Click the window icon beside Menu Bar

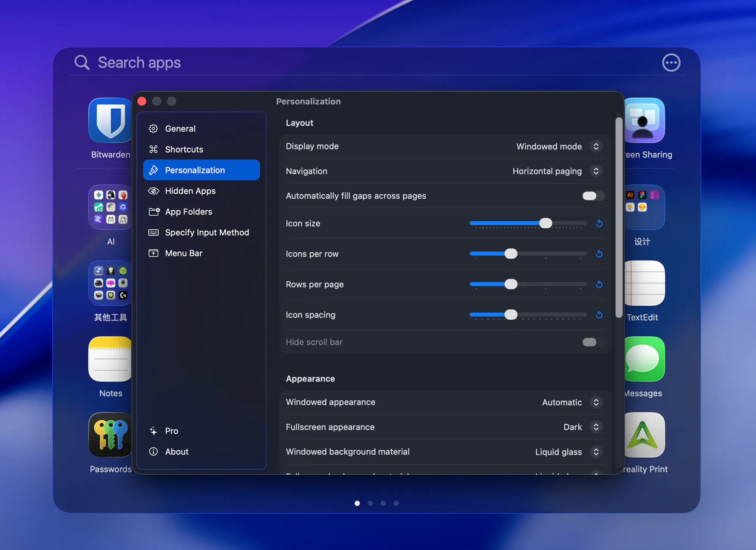pyautogui.click(x=153, y=253)
